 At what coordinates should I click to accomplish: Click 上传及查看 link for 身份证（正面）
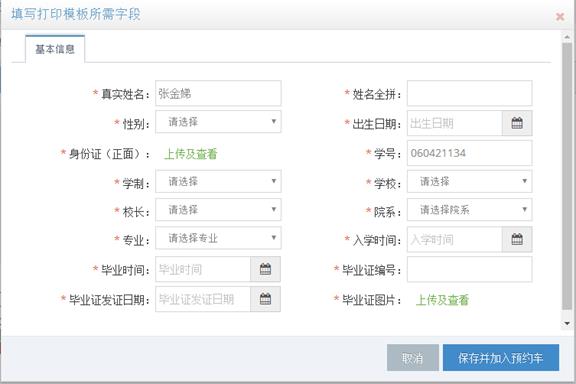(191, 154)
